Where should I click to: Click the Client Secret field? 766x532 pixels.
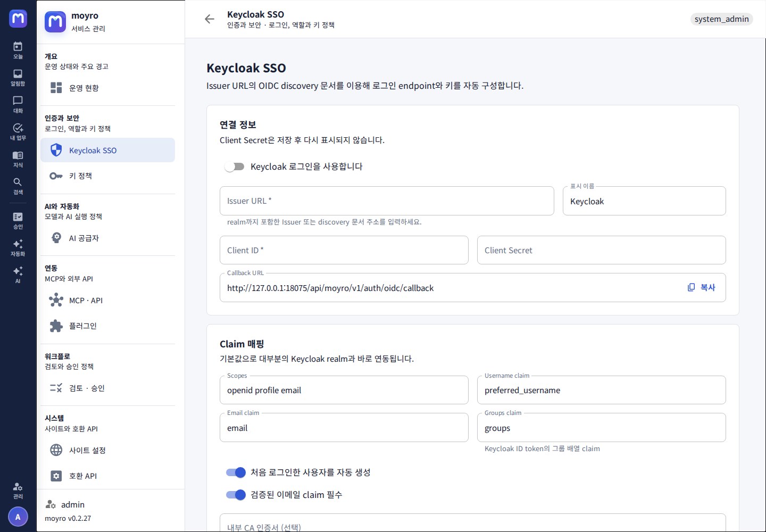click(x=601, y=250)
